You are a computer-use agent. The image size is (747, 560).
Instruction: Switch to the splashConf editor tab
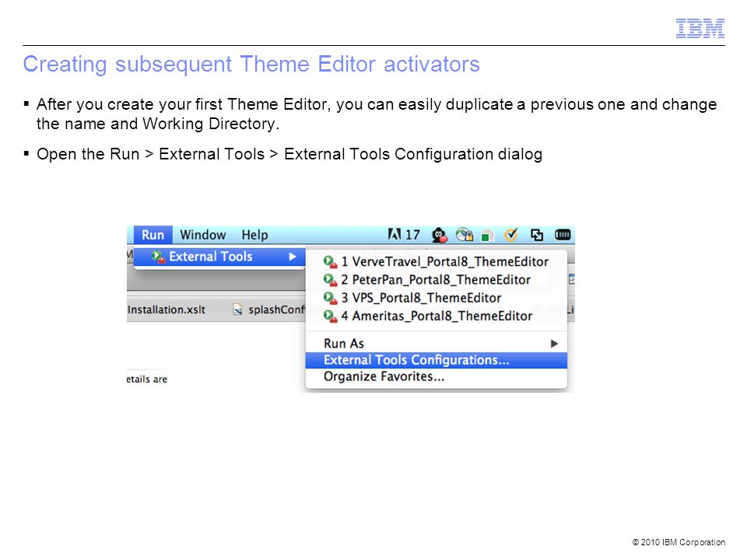(269, 310)
